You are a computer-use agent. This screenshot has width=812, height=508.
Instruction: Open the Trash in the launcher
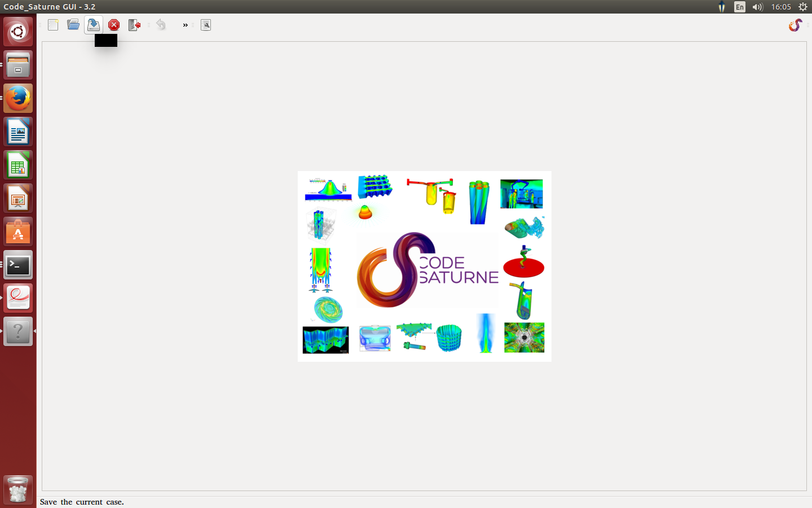[18, 489]
